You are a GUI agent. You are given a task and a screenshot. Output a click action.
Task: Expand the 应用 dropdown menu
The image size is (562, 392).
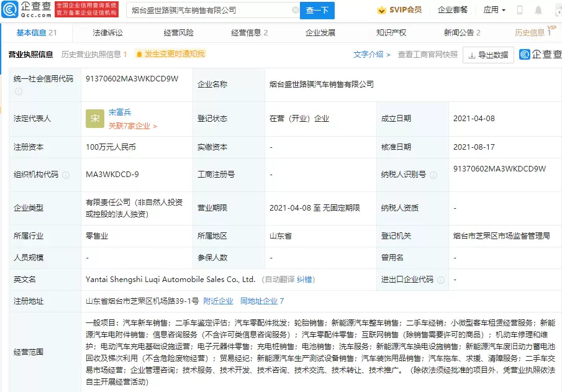(494, 11)
